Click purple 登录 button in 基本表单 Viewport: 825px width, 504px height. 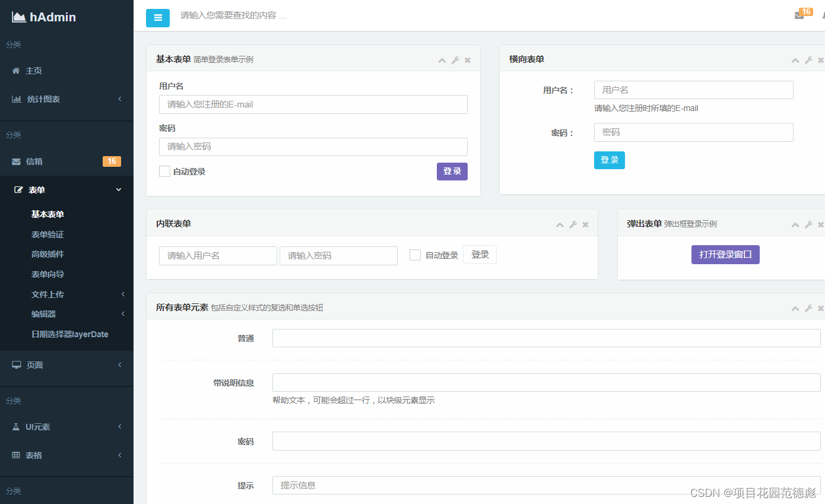coord(452,172)
